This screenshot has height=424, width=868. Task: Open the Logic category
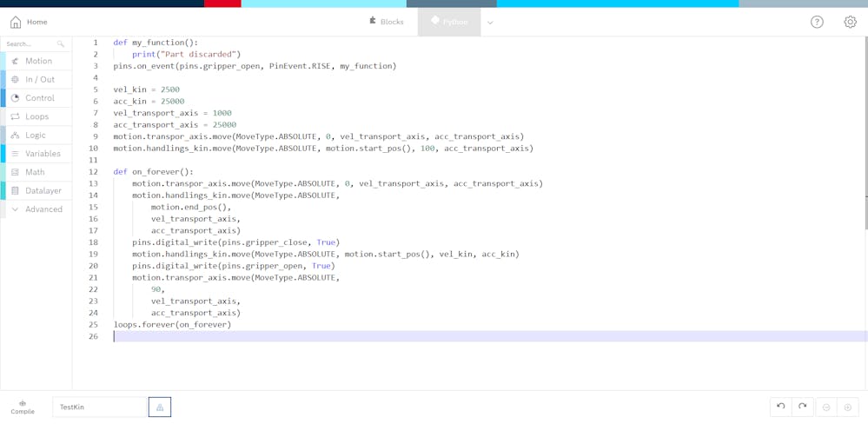pyautogui.click(x=36, y=135)
